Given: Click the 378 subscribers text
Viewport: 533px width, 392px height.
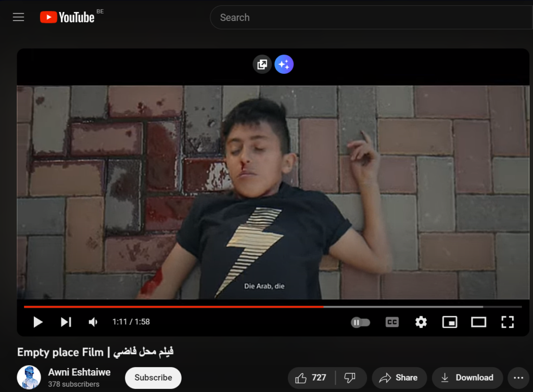Looking at the screenshot, I should coord(74,384).
